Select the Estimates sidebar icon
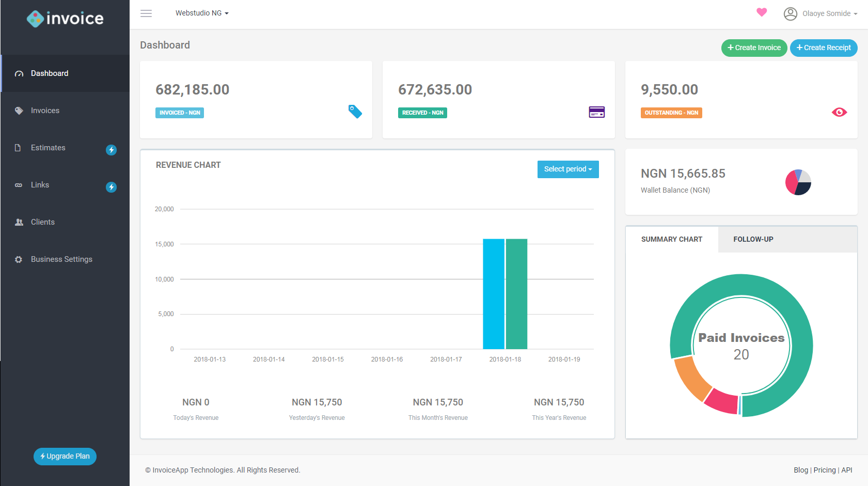This screenshot has height=486, width=868. point(19,147)
